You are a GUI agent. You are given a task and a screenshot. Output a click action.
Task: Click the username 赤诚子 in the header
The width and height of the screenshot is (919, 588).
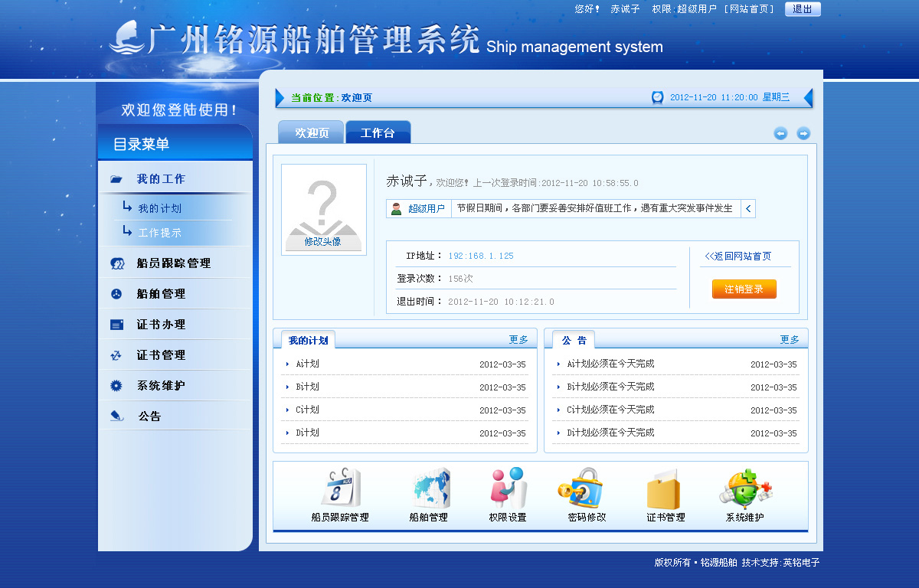pos(625,9)
